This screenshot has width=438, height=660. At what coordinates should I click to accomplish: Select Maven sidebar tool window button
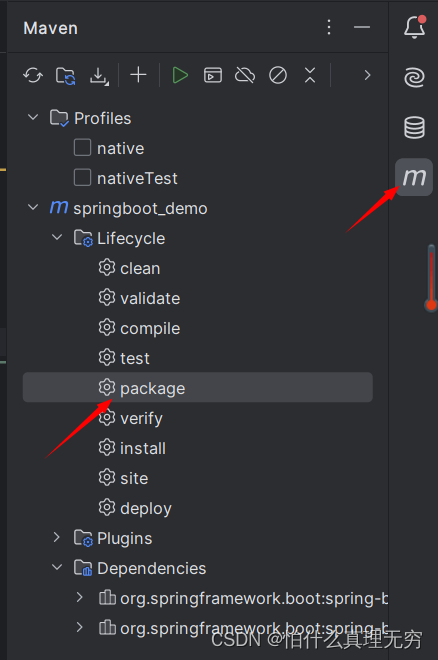coord(414,177)
